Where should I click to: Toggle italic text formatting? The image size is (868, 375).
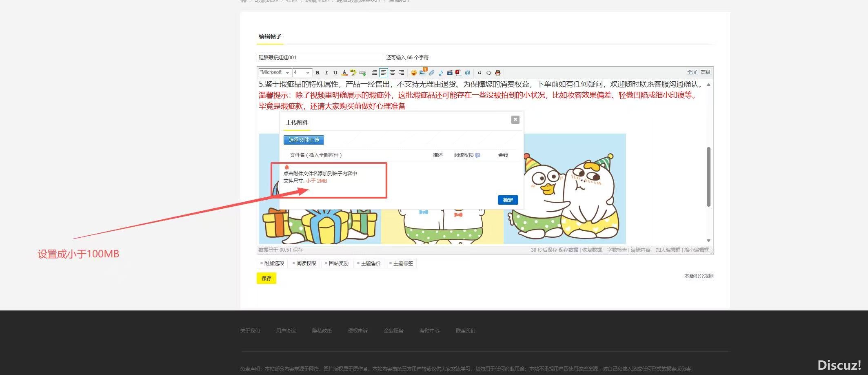326,73
